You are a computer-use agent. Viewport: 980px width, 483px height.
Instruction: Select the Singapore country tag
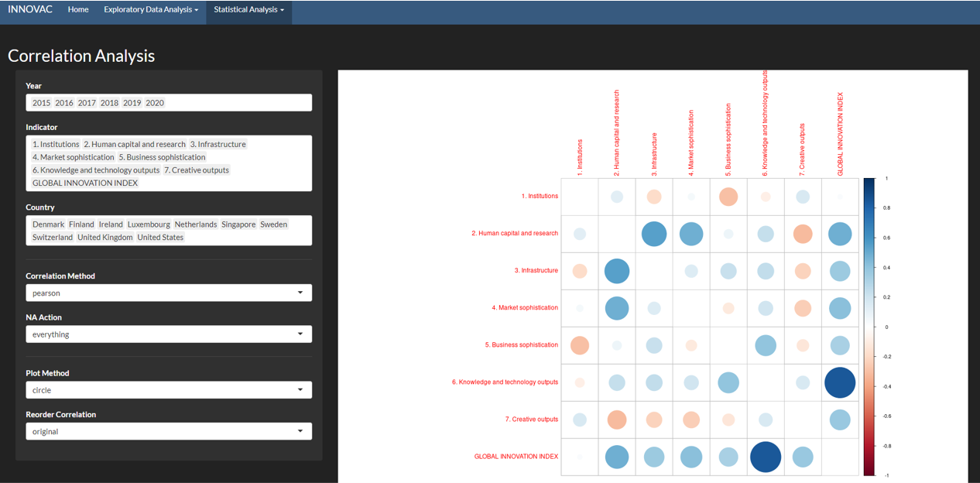pos(238,224)
